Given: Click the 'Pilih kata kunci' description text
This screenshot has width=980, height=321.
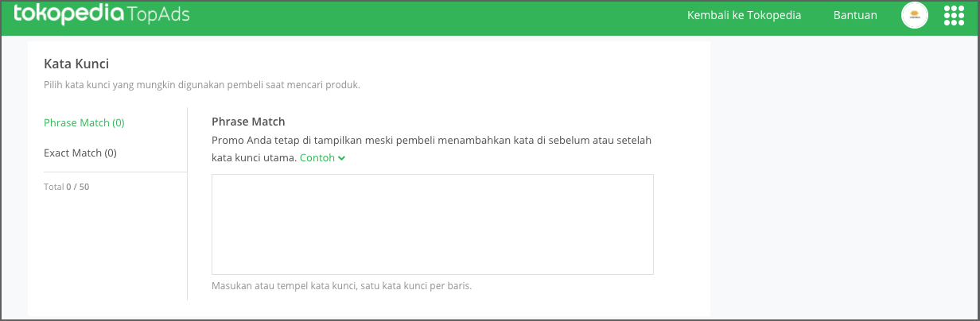Looking at the screenshot, I should point(202,84).
